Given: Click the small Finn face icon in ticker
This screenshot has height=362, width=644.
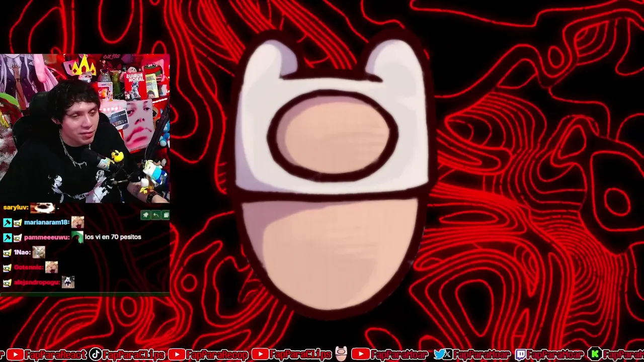Looking at the screenshot, I should point(341,354).
